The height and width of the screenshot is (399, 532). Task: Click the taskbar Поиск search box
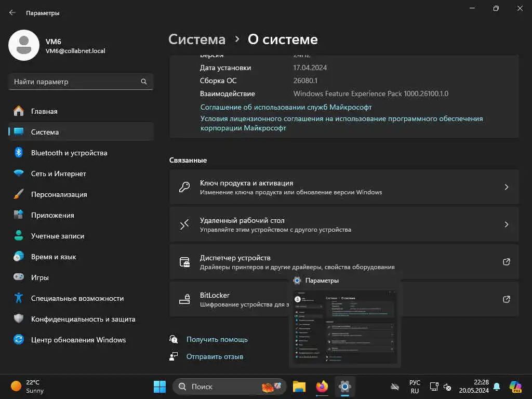click(x=229, y=387)
